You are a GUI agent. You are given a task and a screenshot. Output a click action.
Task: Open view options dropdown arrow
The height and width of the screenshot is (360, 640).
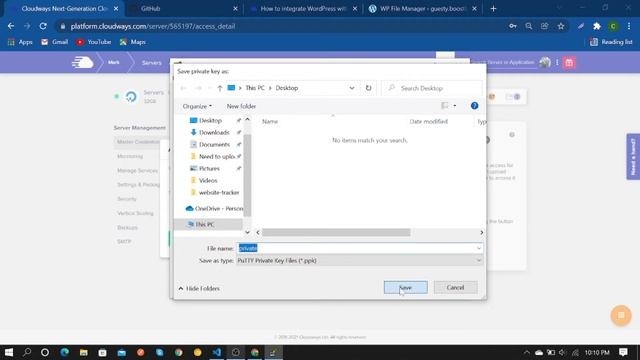coord(455,106)
